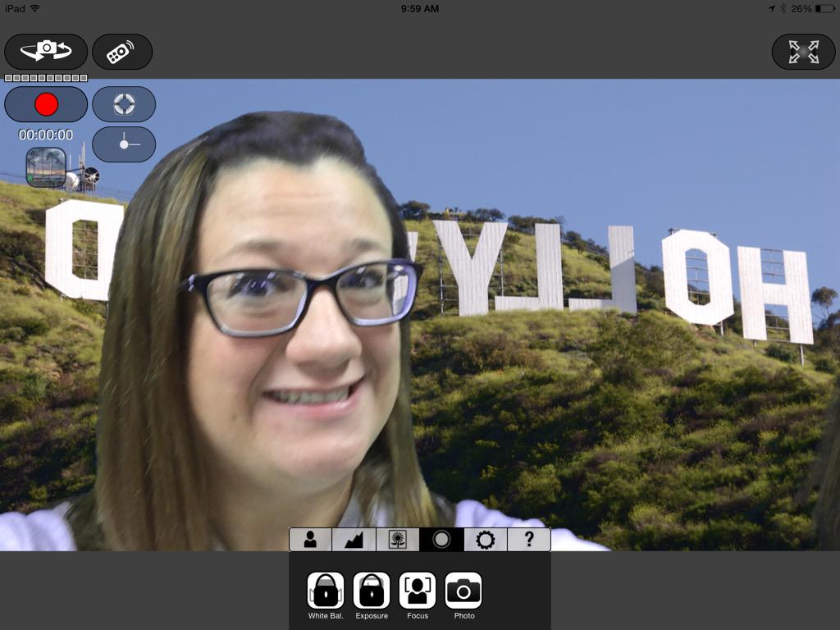Tap the timer dial button
The width and height of the screenshot is (840, 630).
coord(124,144)
